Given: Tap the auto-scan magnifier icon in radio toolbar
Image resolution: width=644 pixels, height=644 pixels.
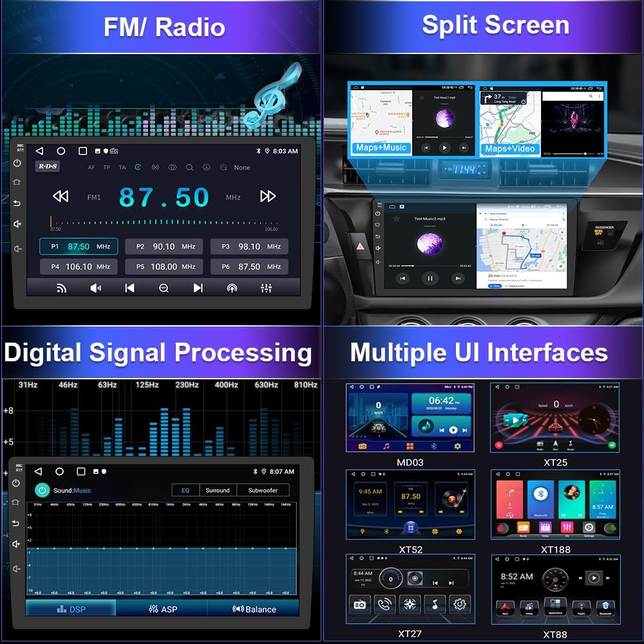Looking at the screenshot, I should click(164, 289).
